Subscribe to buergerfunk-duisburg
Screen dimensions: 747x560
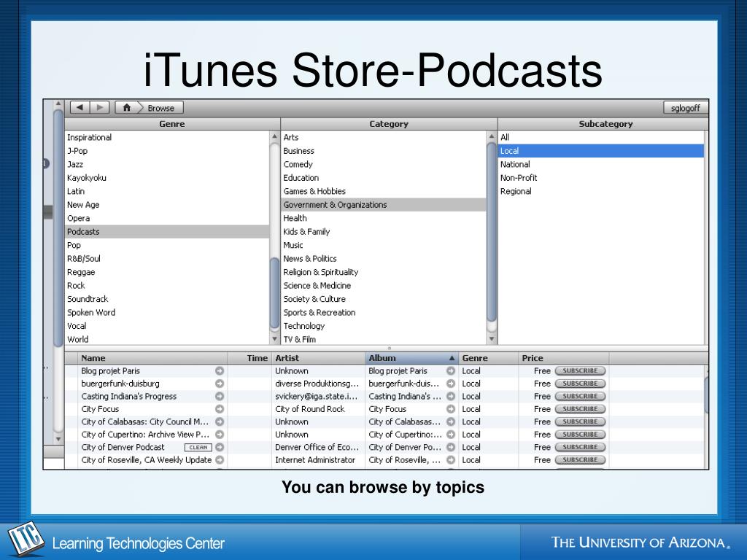[x=580, y=384]
